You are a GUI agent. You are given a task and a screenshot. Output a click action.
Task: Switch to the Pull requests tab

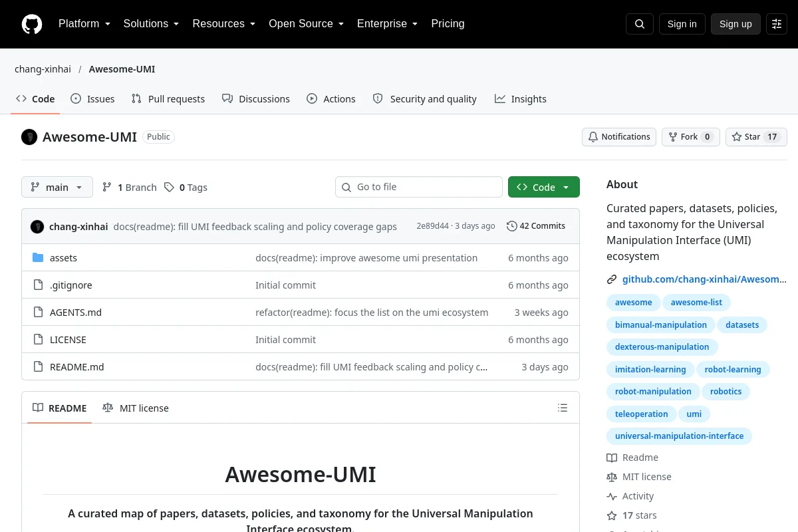(168, 99)
